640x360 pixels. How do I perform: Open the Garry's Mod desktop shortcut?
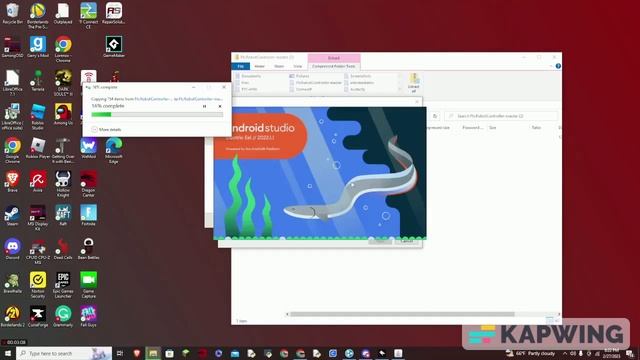(x=38, y=47)
